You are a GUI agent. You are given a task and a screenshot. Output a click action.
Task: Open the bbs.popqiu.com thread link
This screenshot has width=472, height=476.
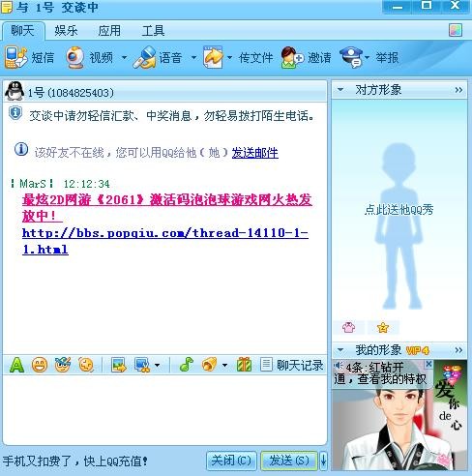[165, 241]
